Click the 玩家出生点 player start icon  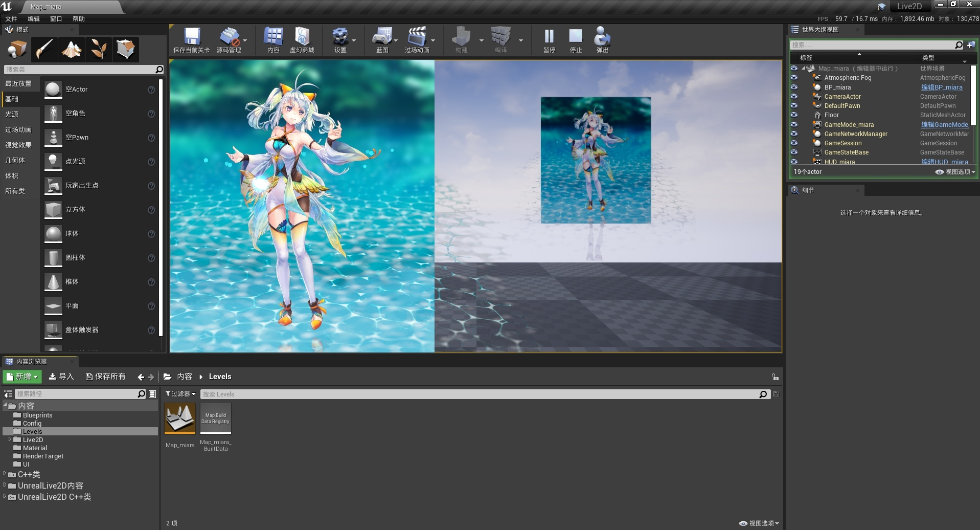tap(53, 186)
